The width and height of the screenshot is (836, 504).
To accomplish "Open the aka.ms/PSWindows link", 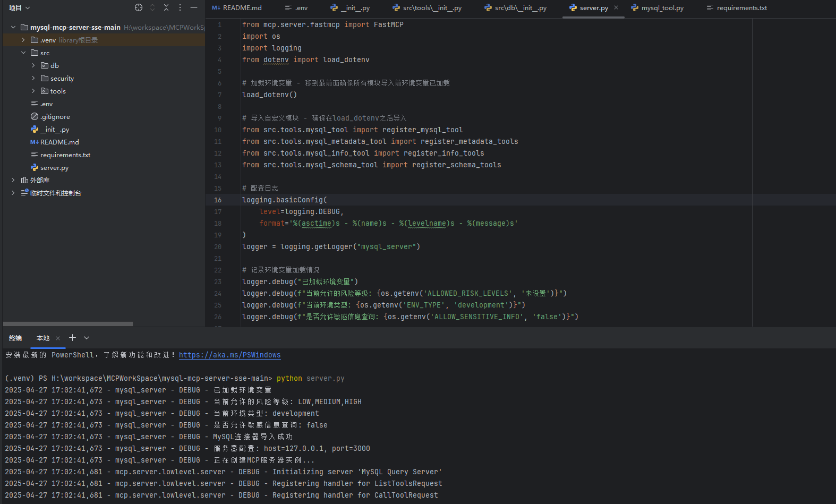I will click(229, 355).
